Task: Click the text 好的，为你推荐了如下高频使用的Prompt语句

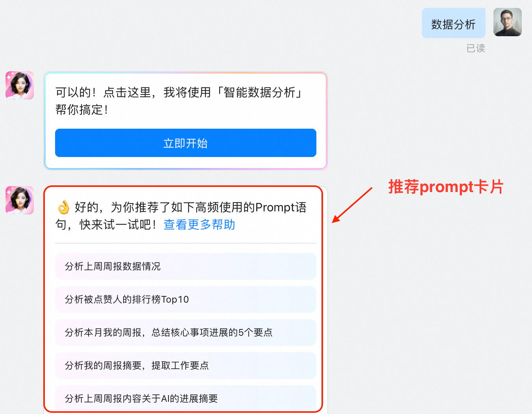Action: click(x=181, y=216)
